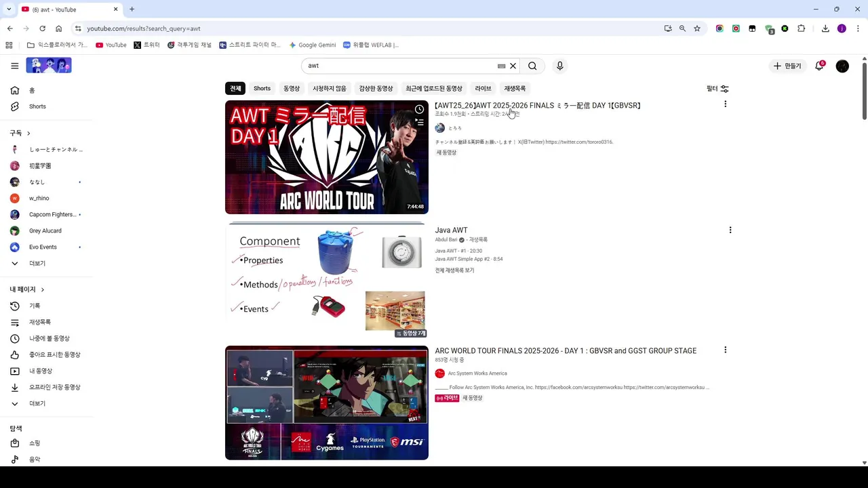Open the Java AWT playlist thumbnail

tap(327, 281)
